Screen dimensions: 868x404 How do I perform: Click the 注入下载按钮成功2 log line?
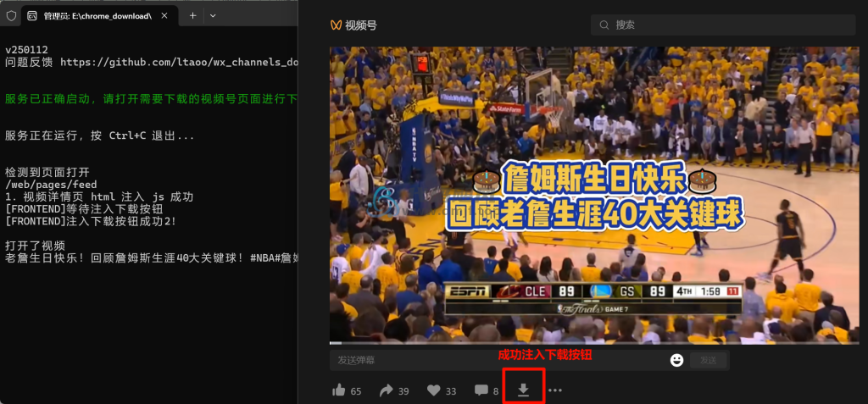coord(91,221)
